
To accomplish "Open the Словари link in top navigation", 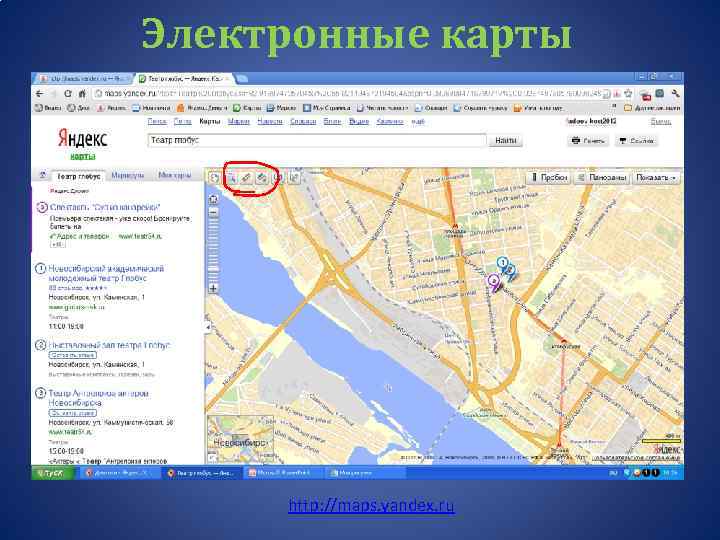I will coord(303,122).
